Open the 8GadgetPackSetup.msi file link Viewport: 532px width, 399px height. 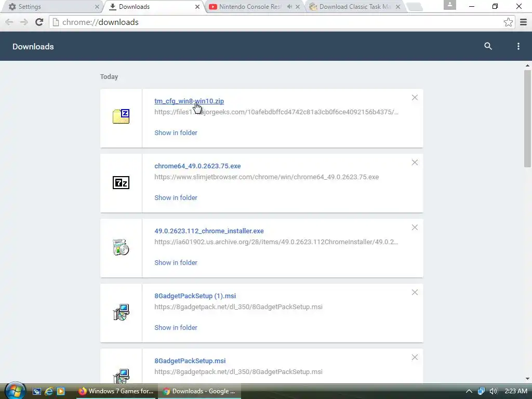(x=190, y=361)
